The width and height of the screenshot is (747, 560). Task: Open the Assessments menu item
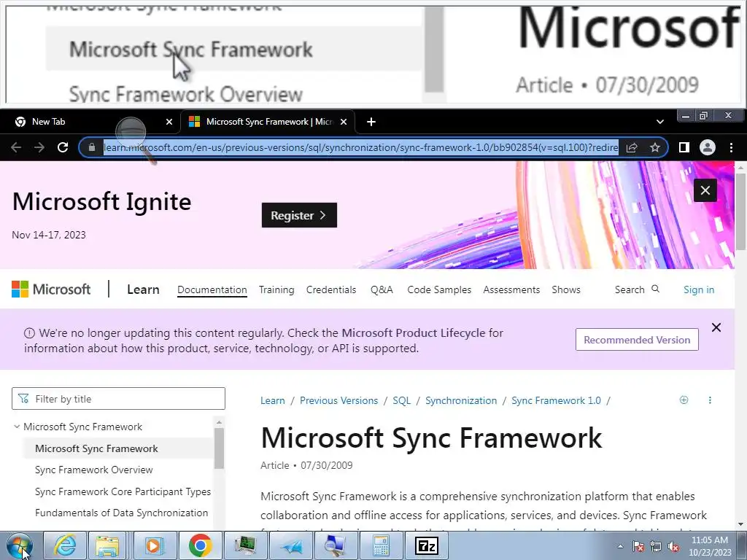click(x=511, y=289)
